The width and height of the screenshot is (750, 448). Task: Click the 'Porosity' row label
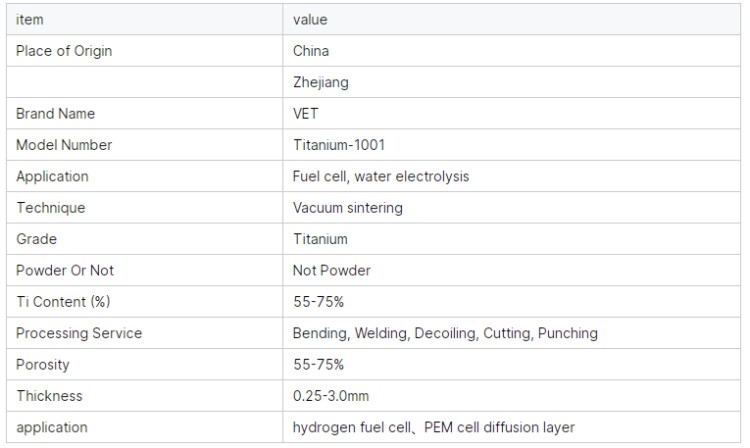click(43, 365)
